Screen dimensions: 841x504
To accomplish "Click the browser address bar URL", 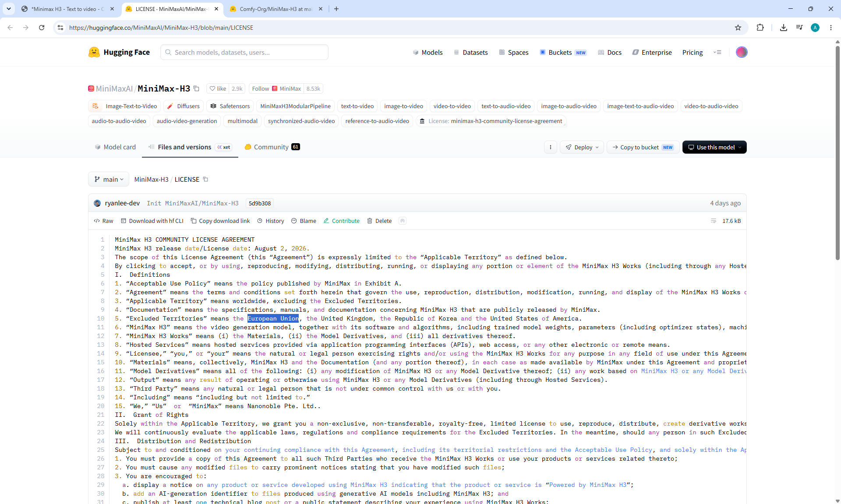I will coord(161,28).
